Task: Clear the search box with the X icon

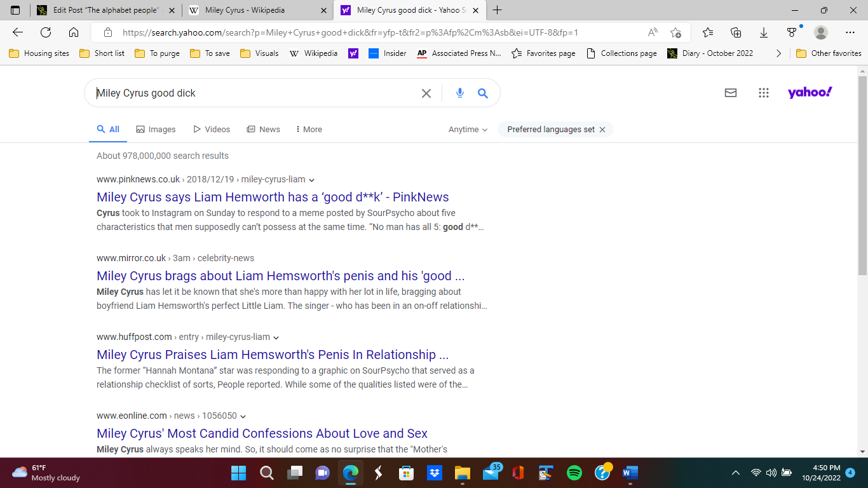Action: 426,93
